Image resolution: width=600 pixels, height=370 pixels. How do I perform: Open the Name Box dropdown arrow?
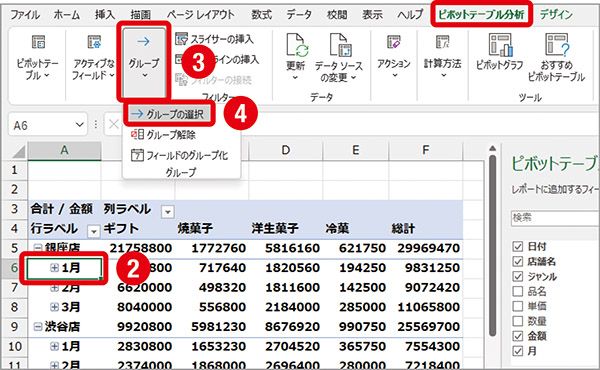coord(79,125)
